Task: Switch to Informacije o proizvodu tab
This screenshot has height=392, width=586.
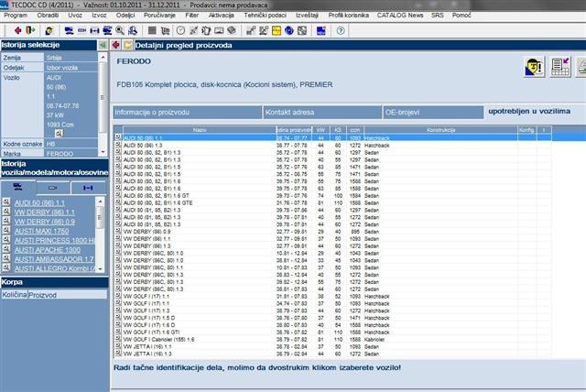Action: pyautogui.click(x=187, y=113)
